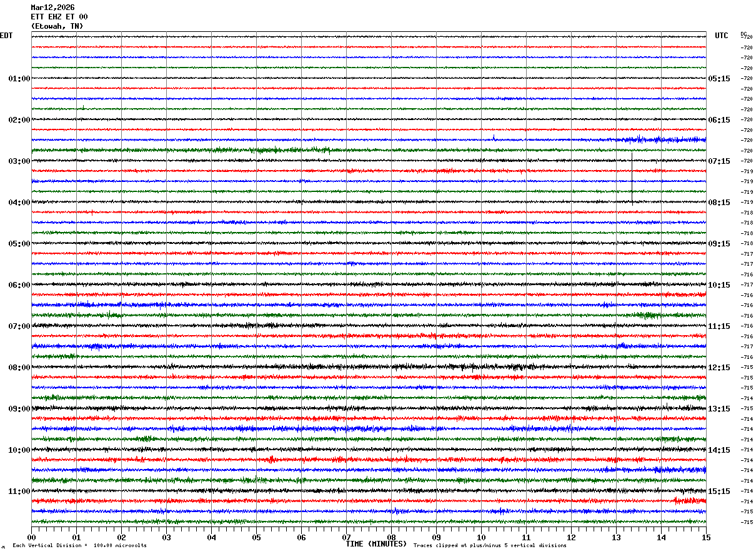The height and width of the screenshot is (554, 756).
Task: Click the 09:00 EDT time label
Action: [x=19, y=409]
